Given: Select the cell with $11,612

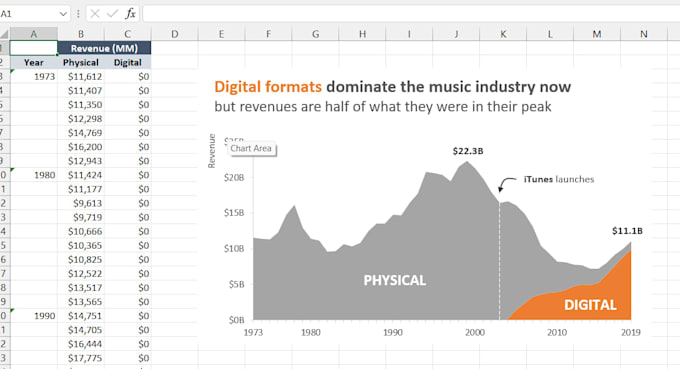Looking at the screenshot, I should pos(81,77).
